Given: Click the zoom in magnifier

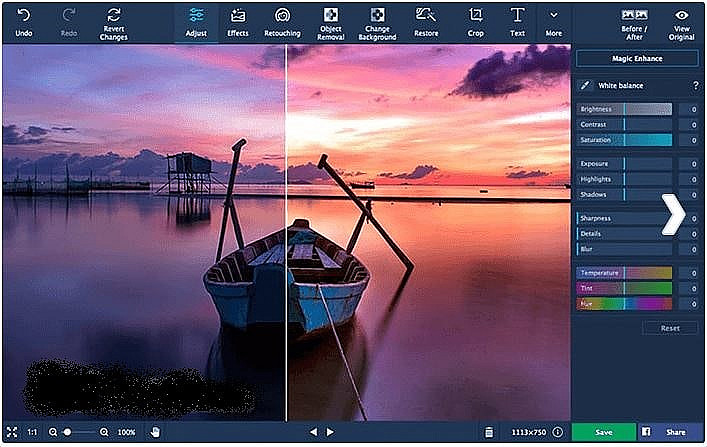Looking at the screenshot, I should coord(104,432).
